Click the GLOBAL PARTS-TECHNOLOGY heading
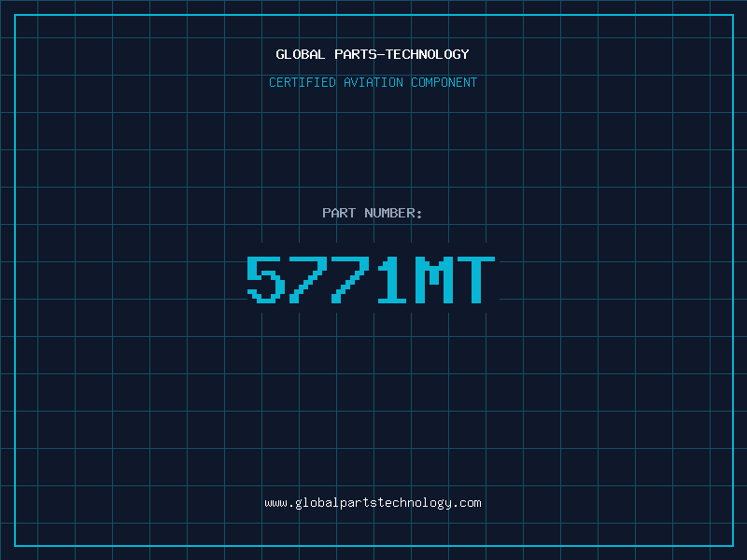 click(x=373, y=54)
